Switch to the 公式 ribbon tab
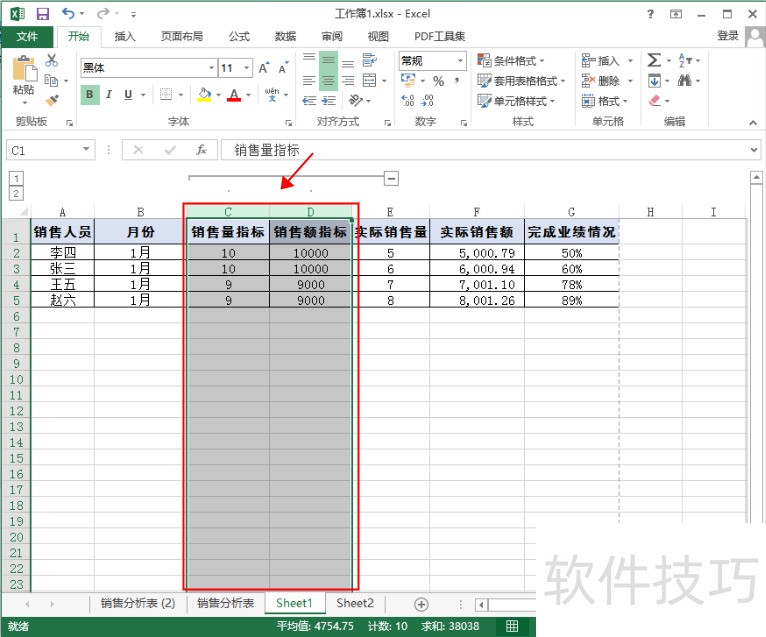766x637 pixels. (239, 36)
